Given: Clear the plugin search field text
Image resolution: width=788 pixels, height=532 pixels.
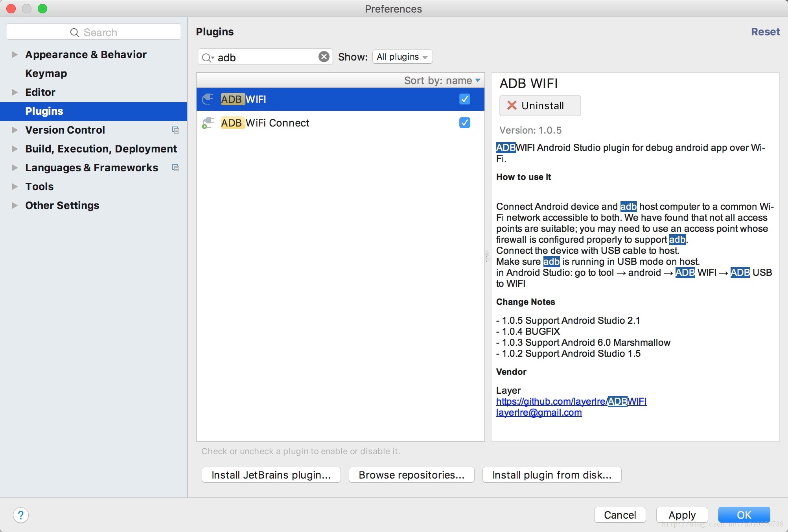Looking at the screenshot, I should 324,57.
